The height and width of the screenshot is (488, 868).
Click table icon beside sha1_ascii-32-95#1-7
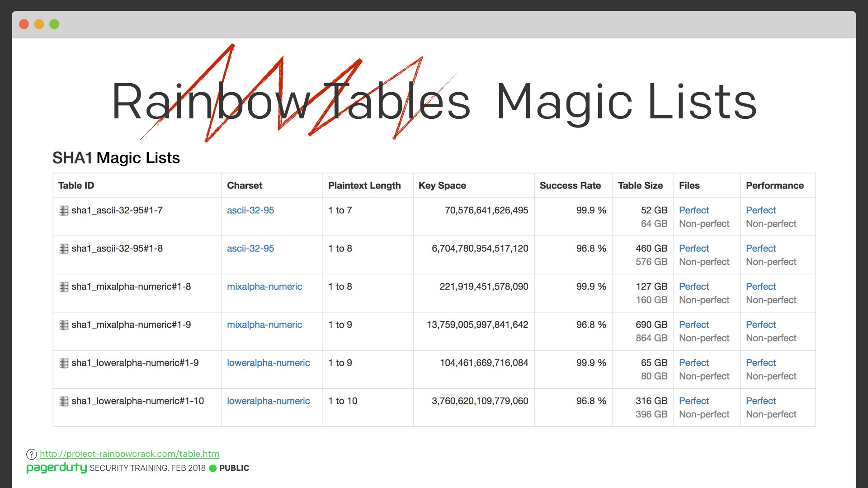coord(64,211)
